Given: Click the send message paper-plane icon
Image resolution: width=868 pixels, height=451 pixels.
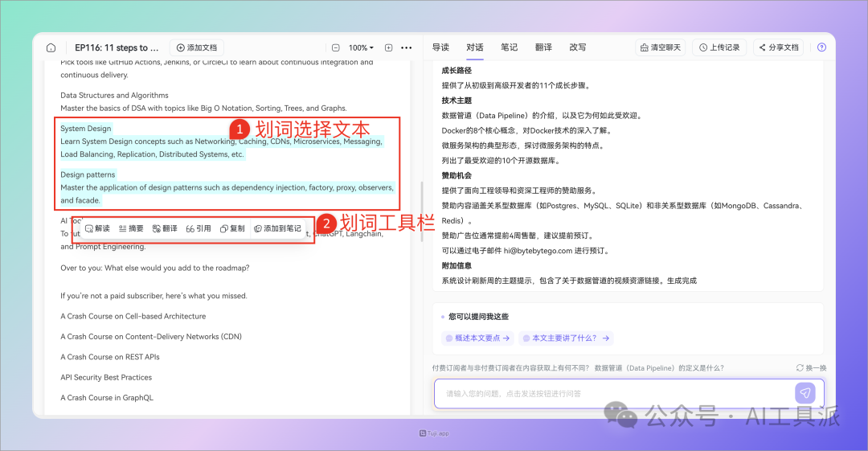Looking at the screenshot, I should coord(805,393).
